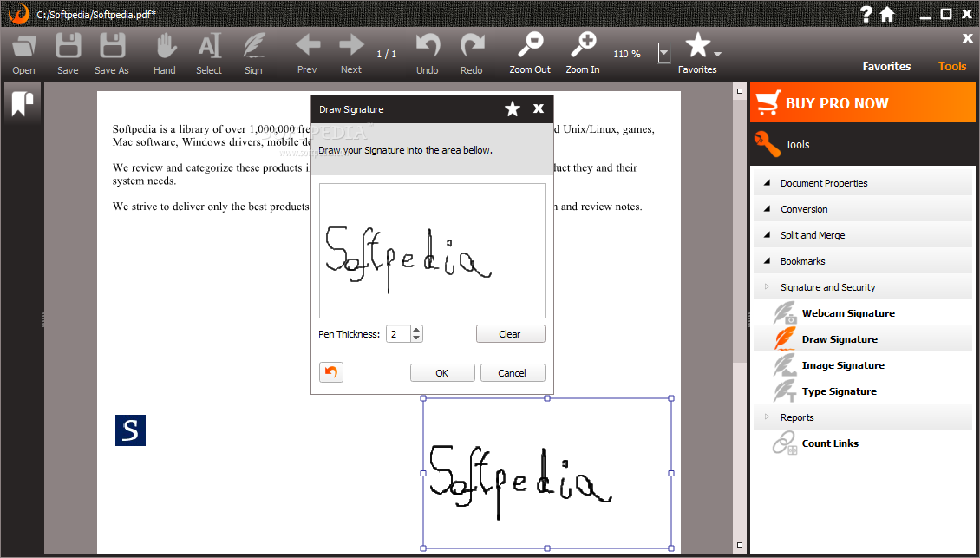Choose the Webcam Signature tool

coord(863,313)
